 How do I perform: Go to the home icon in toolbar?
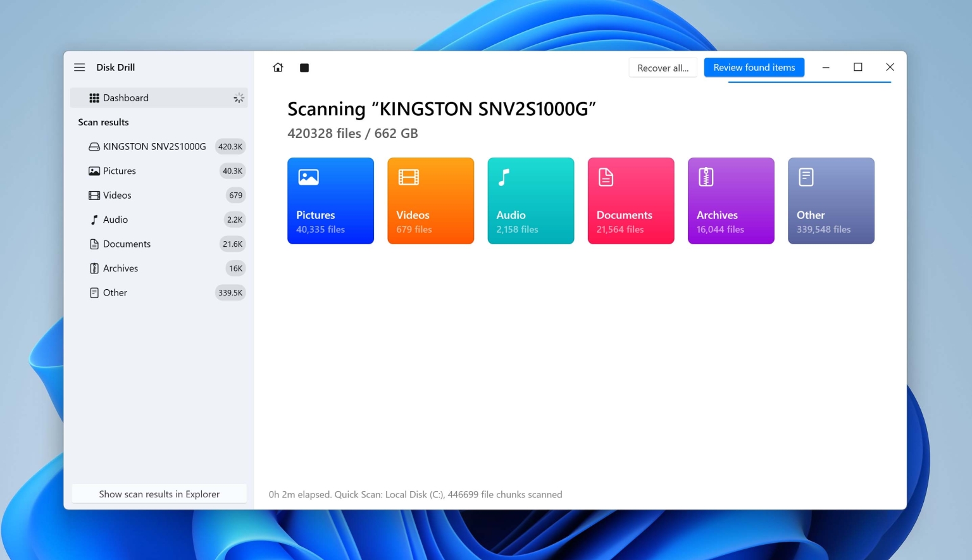point(278,67)
